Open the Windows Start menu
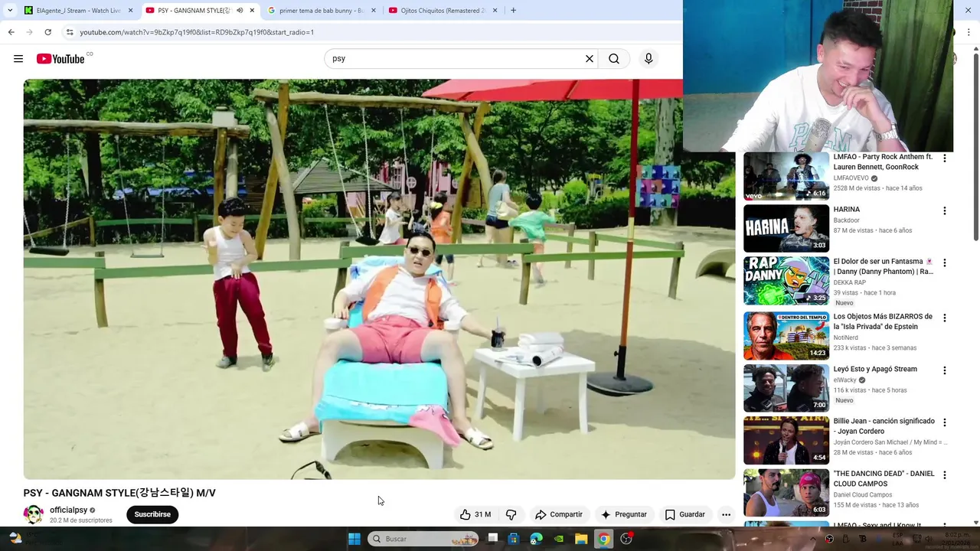The height and width of the screenshot is (551, 980). [354, 539]
